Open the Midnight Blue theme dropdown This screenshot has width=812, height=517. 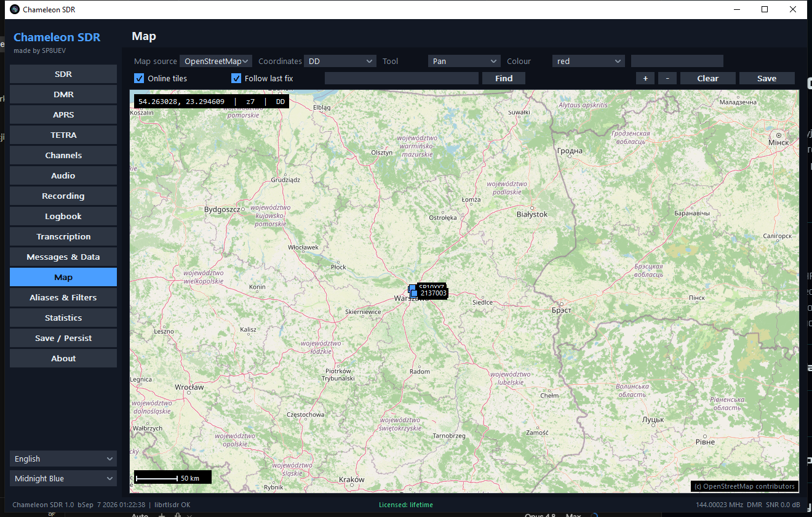pyautogui.click(x=63, y=478)
